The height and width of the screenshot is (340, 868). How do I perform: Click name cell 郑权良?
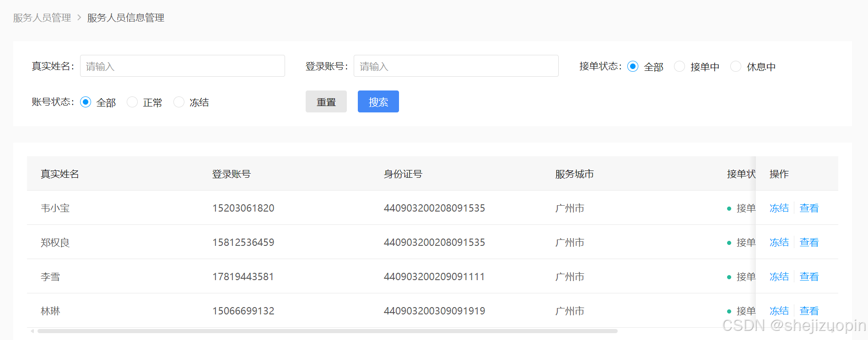(x=55, y=242)
